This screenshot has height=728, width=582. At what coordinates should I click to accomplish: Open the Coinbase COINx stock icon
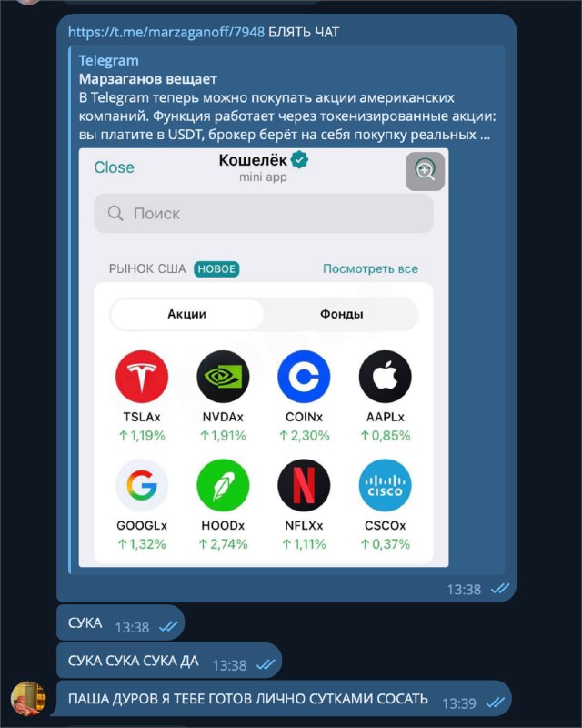click(x=304, y=377)
